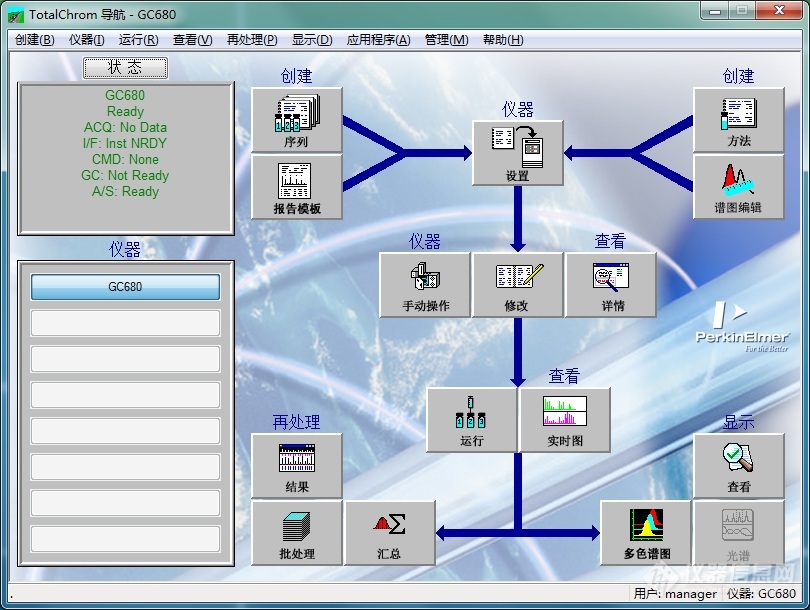The image size is (810, 610).
Task: Open the 结果 results reprocess icon
Action: coord(297,466)
